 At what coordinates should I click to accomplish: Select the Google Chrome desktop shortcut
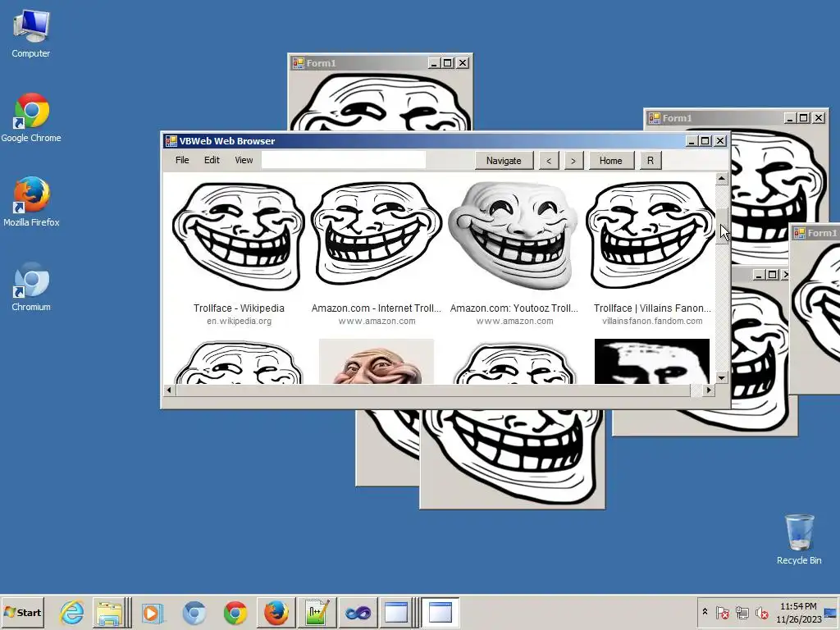pyautogui.click(x=31, y=118)
